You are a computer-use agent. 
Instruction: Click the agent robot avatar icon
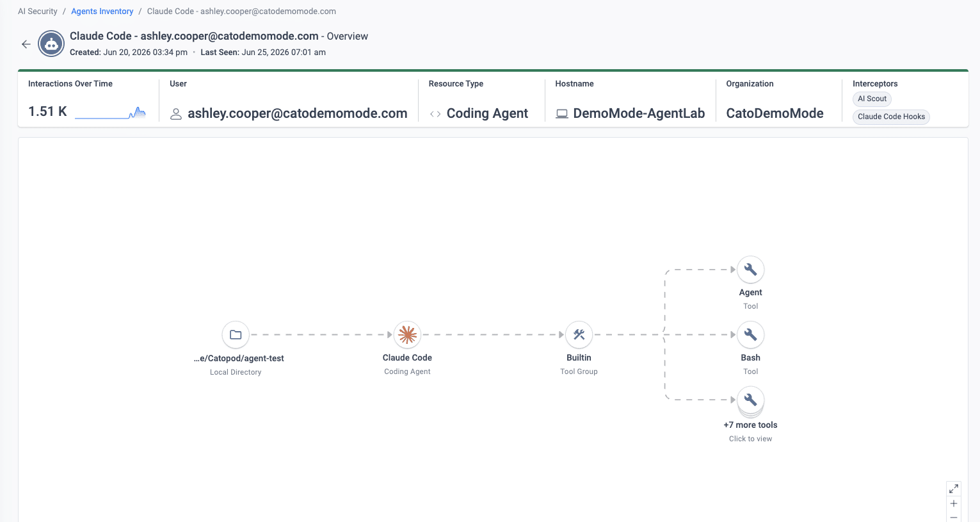coord(51,44)
